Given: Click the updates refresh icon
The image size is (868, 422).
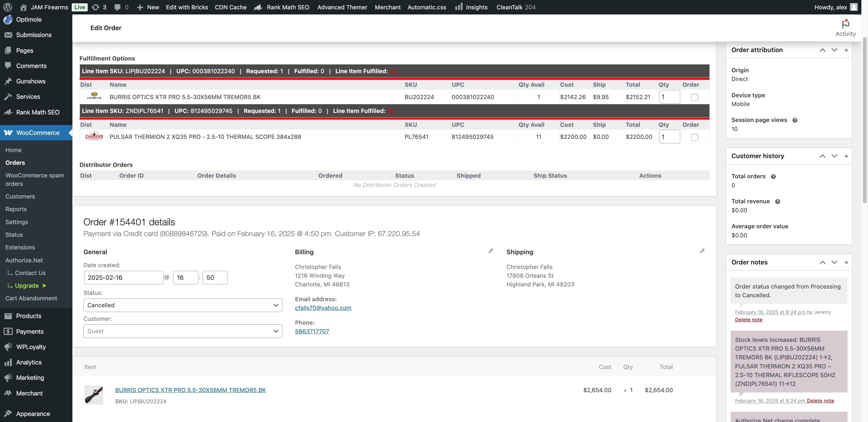Looking at the screenshot, I should tap(95, 7).
